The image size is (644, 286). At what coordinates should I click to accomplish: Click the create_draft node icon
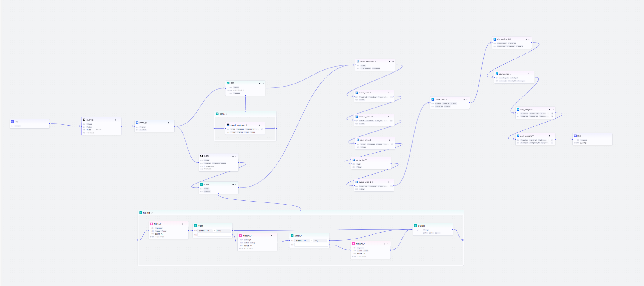432,99
